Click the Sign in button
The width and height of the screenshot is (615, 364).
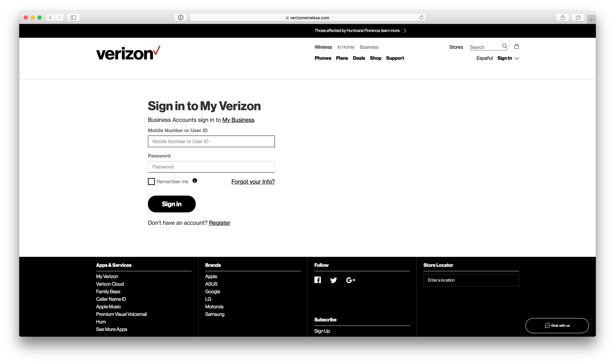(x=171, y=204)
